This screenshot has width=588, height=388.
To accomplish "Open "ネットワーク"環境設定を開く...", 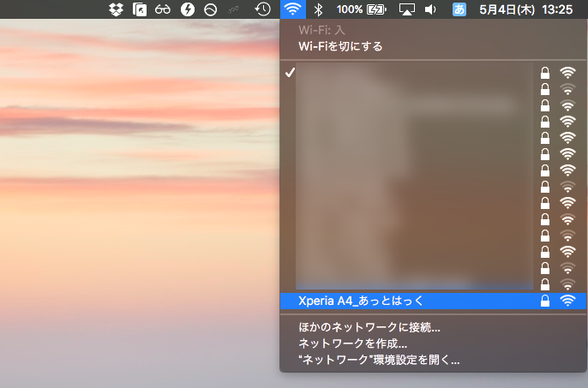I will [x=379, y=361].
